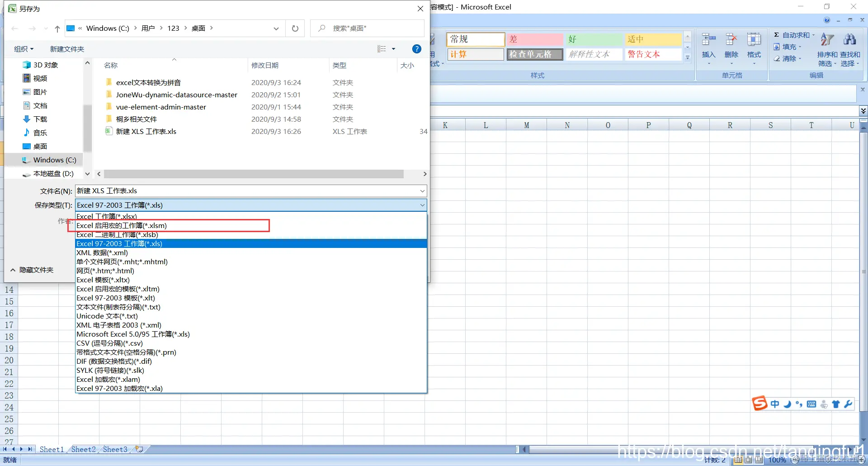Open the Sogou soft keyboard icon

pyautogui.click(x=811, y=404)
